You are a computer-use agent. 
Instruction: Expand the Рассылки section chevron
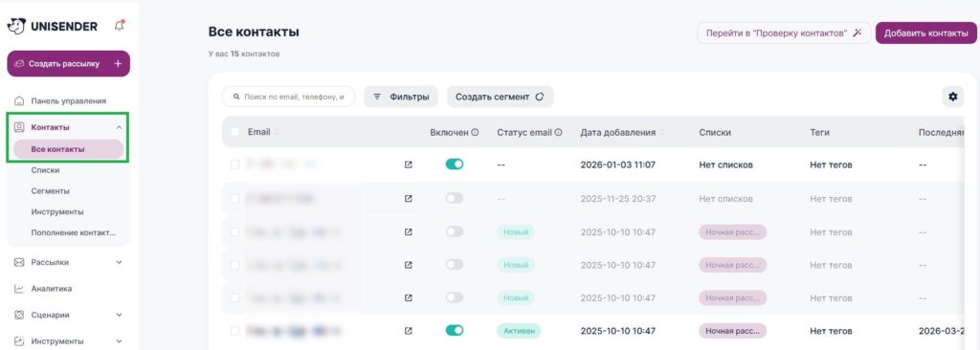pos(119,262)
